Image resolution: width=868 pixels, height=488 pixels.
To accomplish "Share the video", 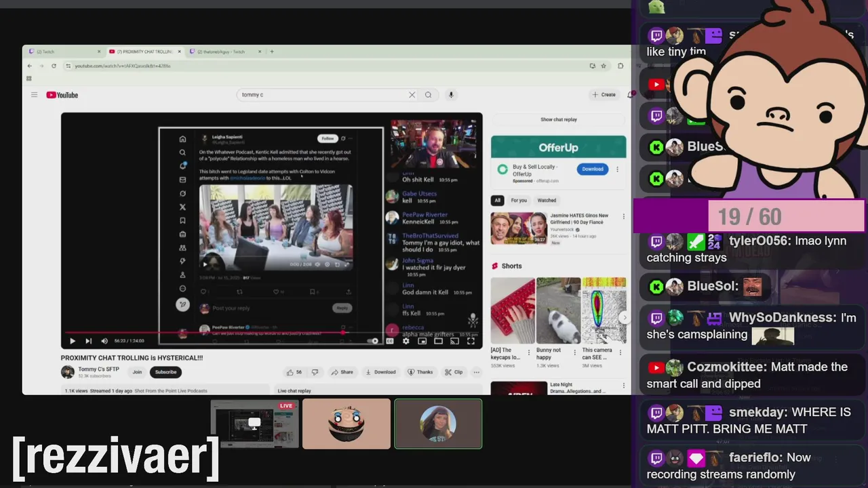I will tap(342, 372).
